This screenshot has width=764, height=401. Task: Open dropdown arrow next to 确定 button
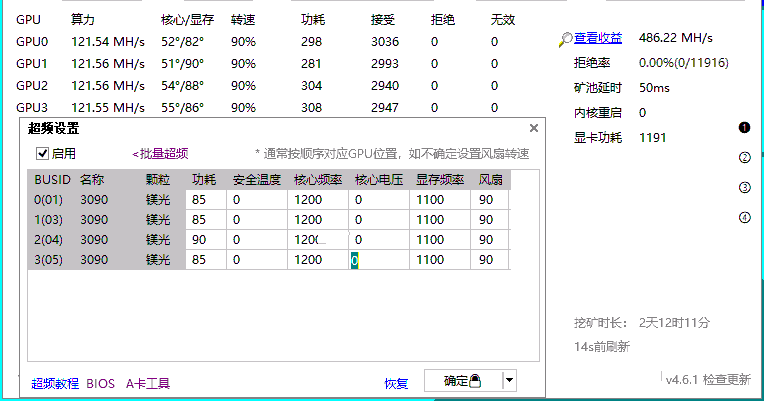pos(509,380)
